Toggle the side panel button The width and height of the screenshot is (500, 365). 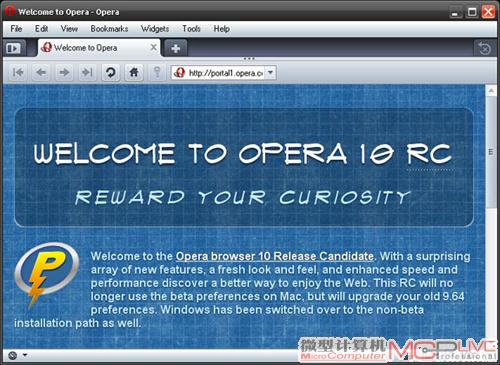pos(13,49)
